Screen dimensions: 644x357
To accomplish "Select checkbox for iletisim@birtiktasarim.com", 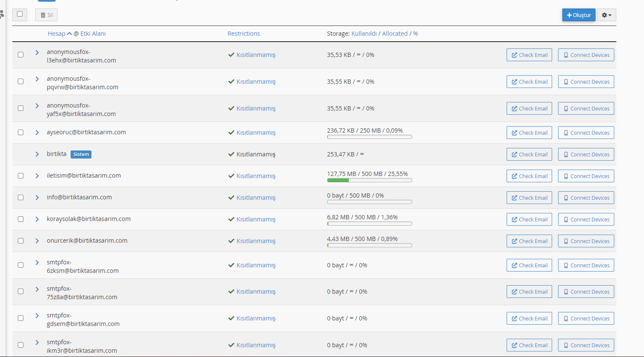I will pos(20,176).
